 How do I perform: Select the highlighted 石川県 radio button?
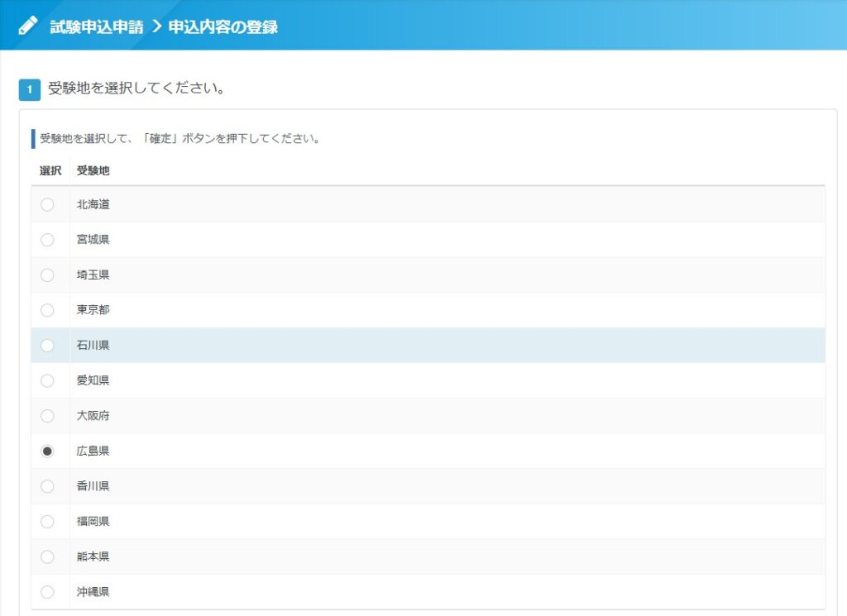[x=47, y=346]
